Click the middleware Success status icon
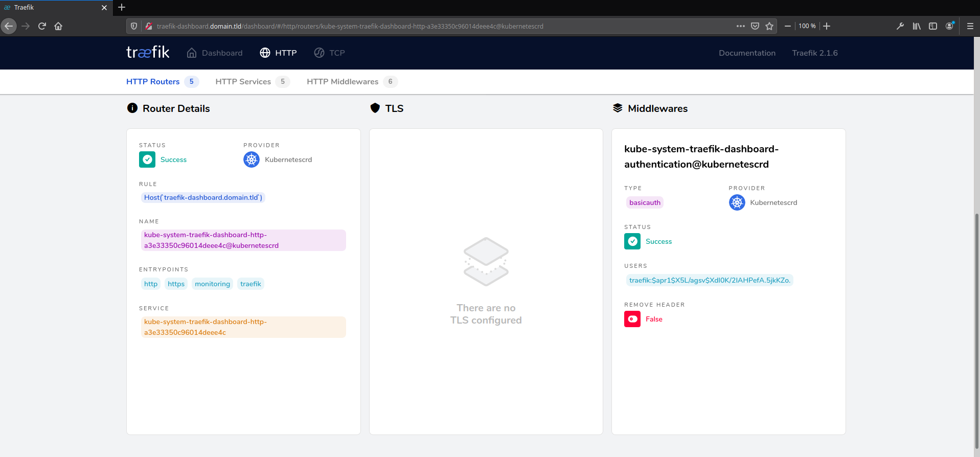The width and height of the screenshot is (980, 457). coord(632,241)
